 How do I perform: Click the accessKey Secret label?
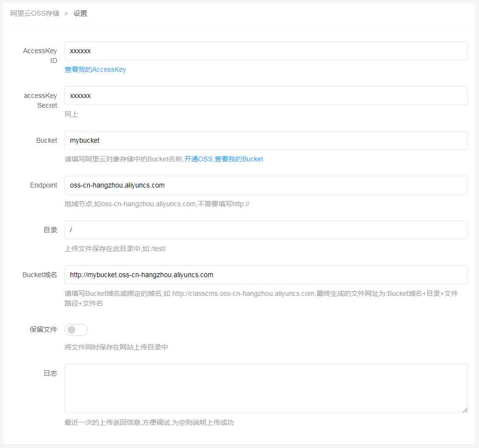(40, 100)
